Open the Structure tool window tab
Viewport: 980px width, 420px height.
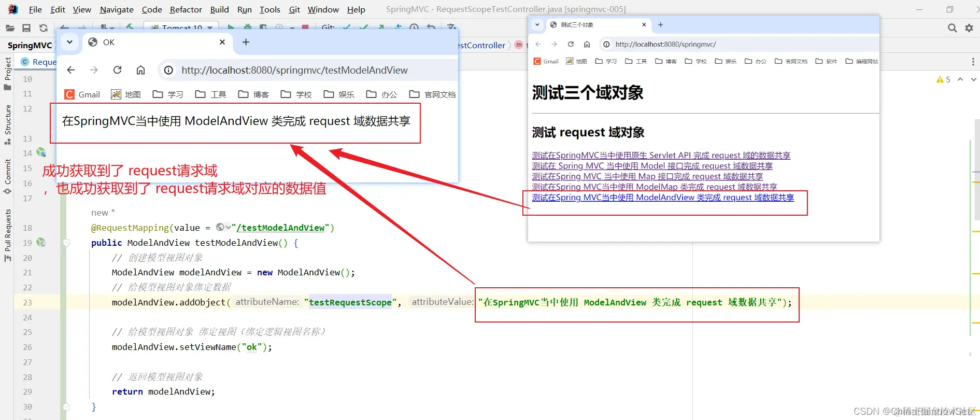8,124
